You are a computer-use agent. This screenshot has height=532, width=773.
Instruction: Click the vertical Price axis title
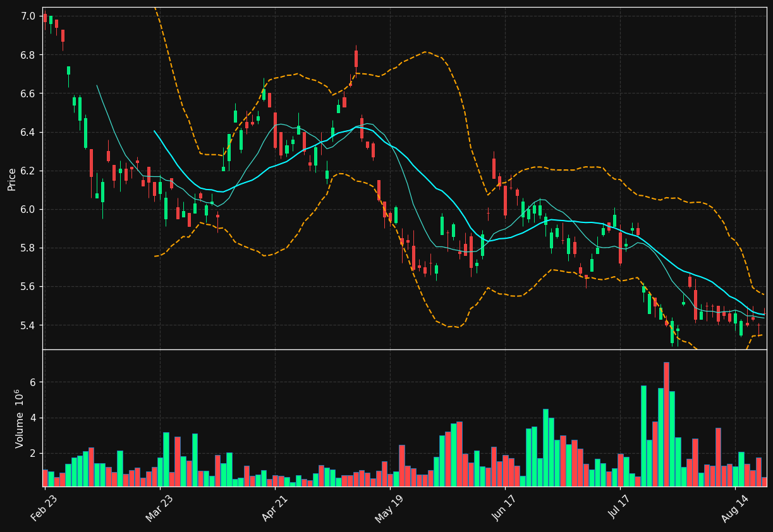(12, 179)
